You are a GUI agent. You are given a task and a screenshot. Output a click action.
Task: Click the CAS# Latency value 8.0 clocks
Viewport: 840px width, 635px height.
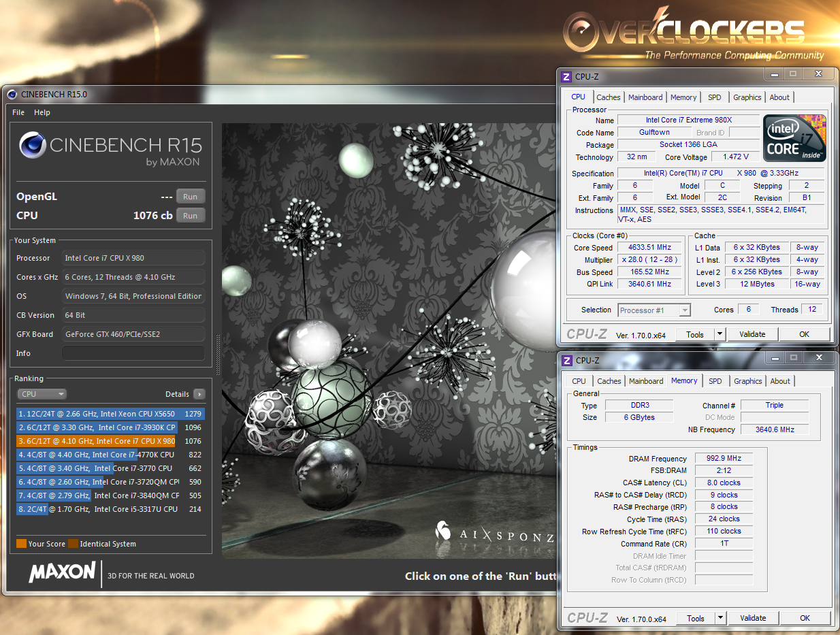tap(724, 483)
